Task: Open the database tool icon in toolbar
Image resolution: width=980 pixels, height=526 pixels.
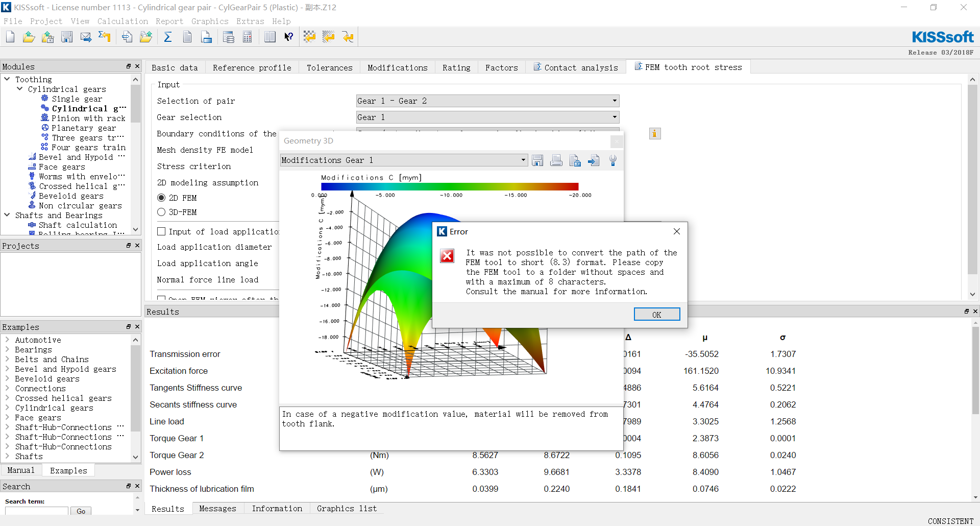Action: 229,37
